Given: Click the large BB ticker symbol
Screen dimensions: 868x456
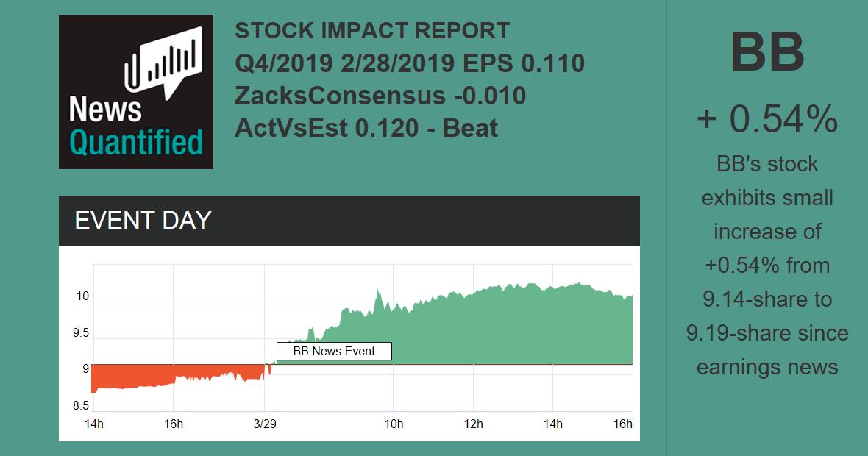Looking at the screenshot, I should point(767,53).
